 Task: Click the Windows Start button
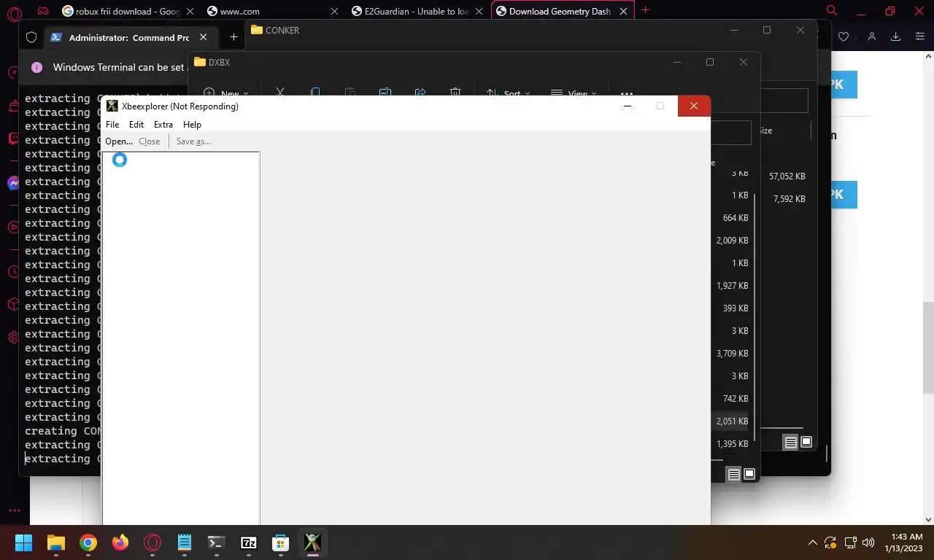pos(23,542)
